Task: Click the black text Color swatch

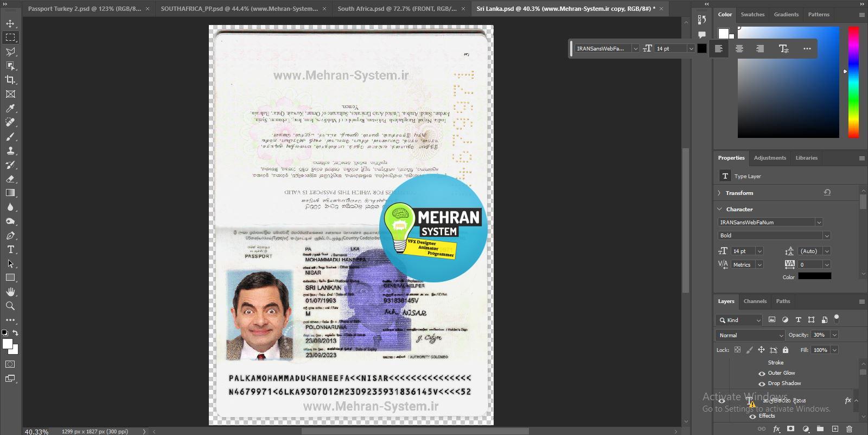Action: (814, 276)
